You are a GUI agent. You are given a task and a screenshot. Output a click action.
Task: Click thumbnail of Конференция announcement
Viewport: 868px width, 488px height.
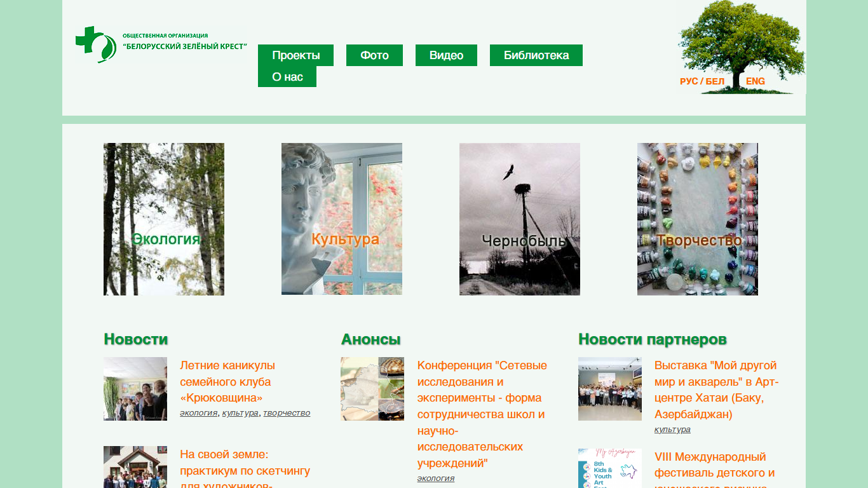click(372, 389)
